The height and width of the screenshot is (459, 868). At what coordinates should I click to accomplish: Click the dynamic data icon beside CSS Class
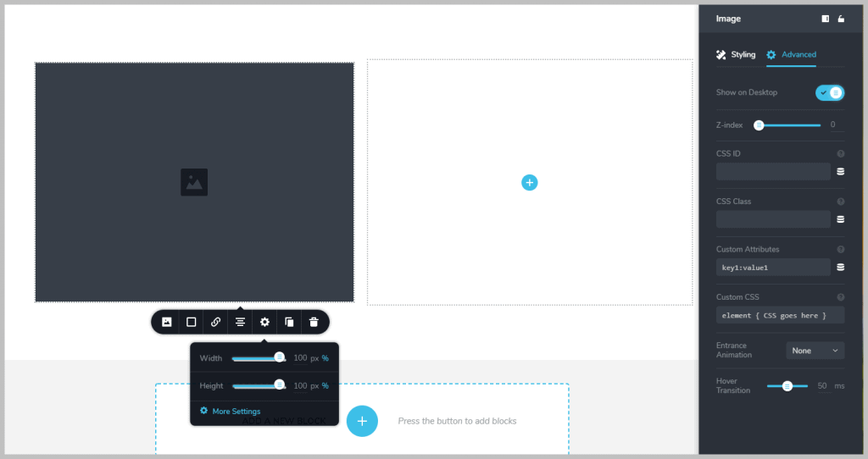point(840,219)
